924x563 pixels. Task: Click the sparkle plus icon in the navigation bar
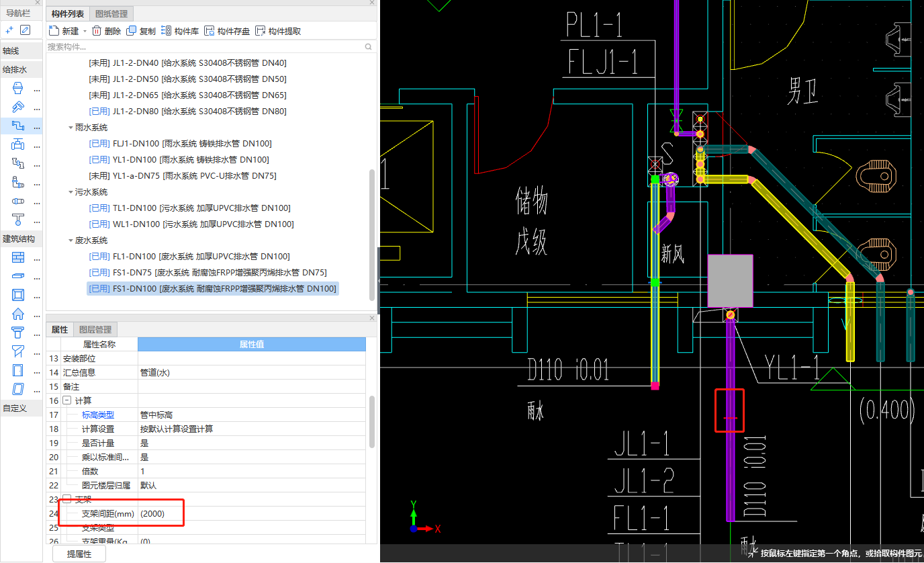click(x=9, y=30)
